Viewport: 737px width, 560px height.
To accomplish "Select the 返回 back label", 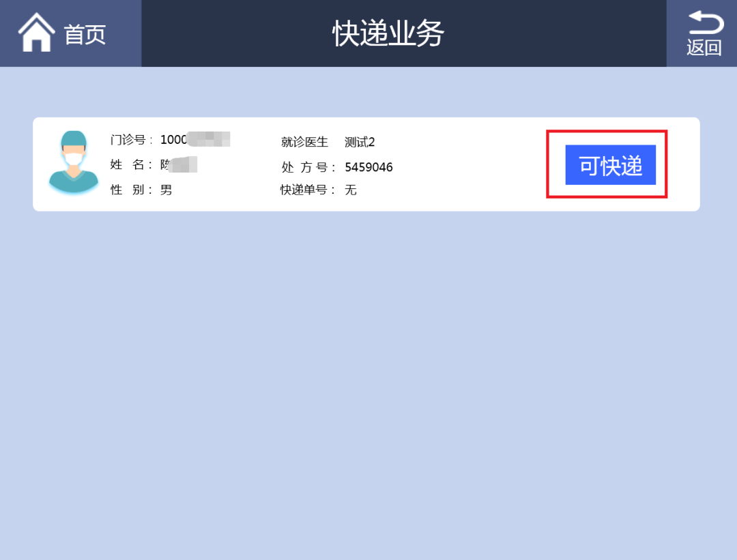I will click(704, 48).
